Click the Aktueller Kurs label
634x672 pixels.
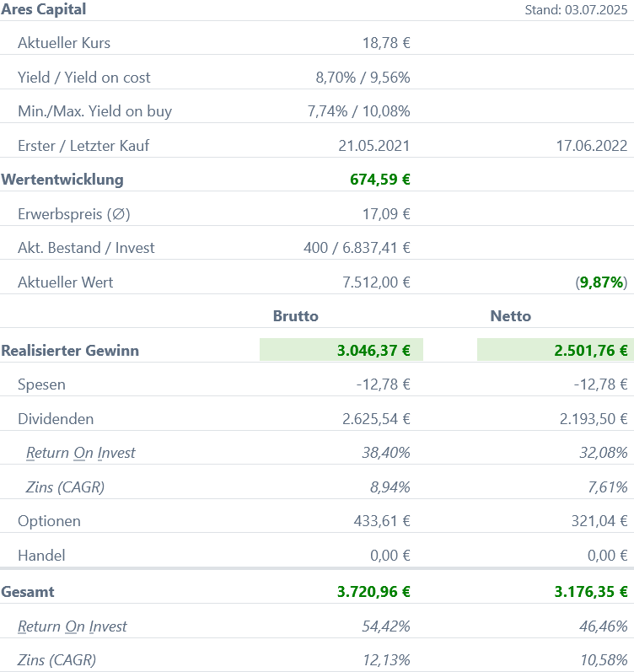64,43
